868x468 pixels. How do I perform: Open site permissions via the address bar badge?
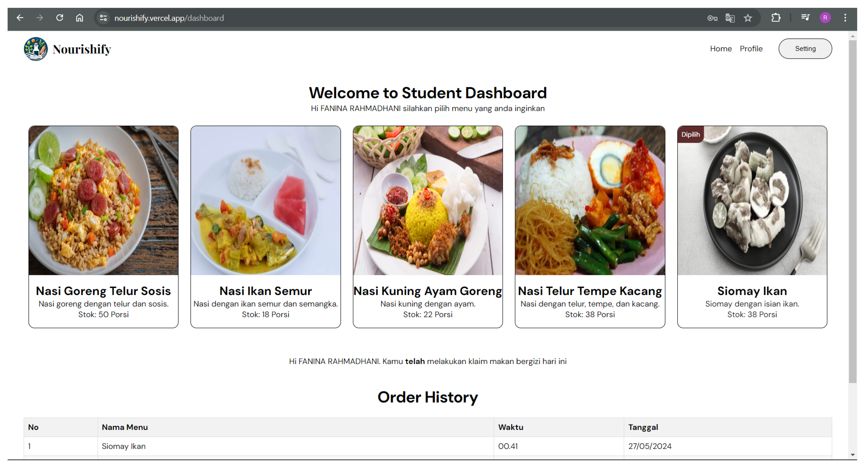pos(103,18)
